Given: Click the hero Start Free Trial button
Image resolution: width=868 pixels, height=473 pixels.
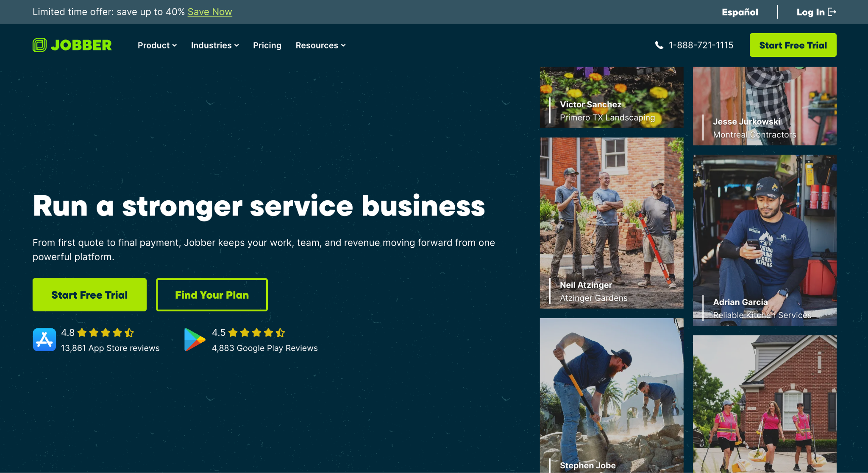Looking at the screenshot, I should [89, 295].
